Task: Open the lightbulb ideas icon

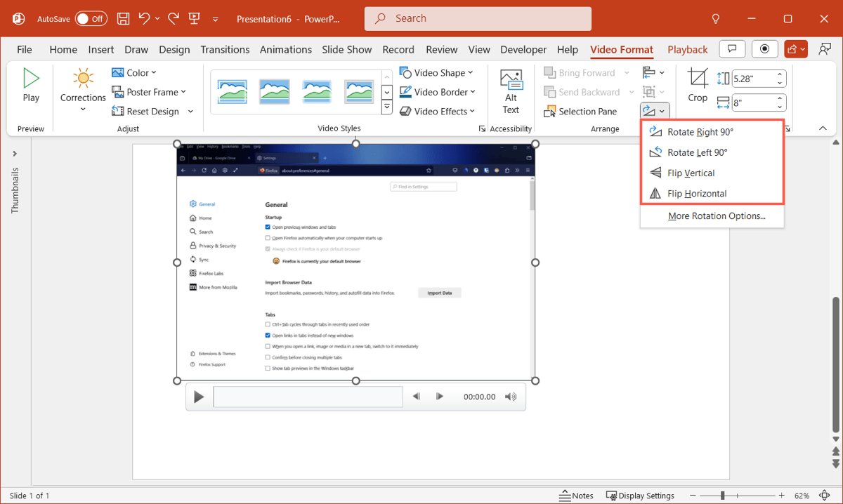Action: click(716, 19)
